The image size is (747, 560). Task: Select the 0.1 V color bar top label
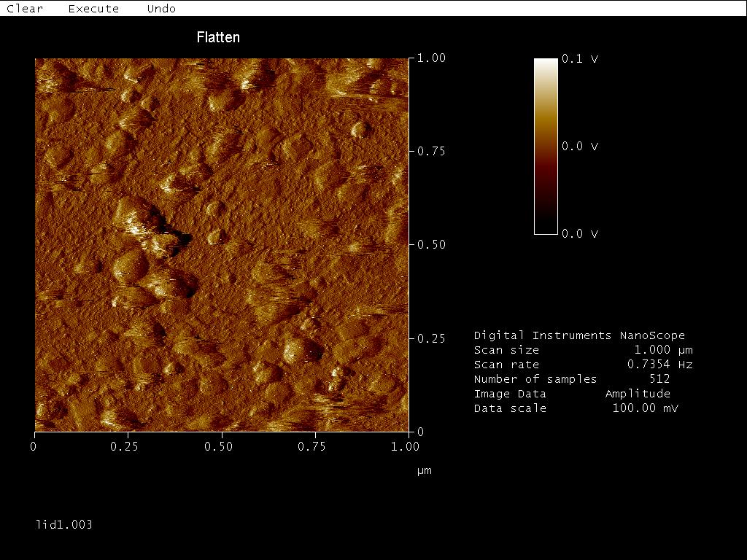(x=580, y=59)
